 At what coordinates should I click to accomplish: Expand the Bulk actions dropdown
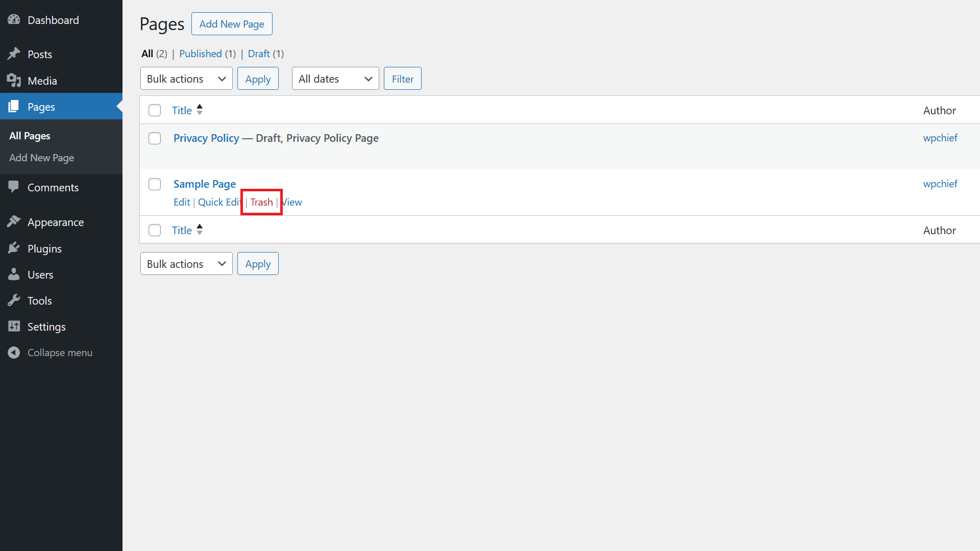point(186,79)
